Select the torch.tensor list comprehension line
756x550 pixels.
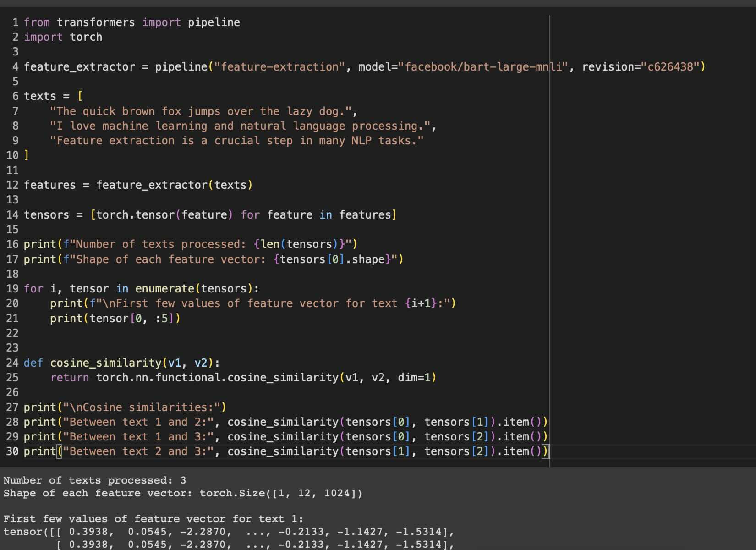coord(206,214)
